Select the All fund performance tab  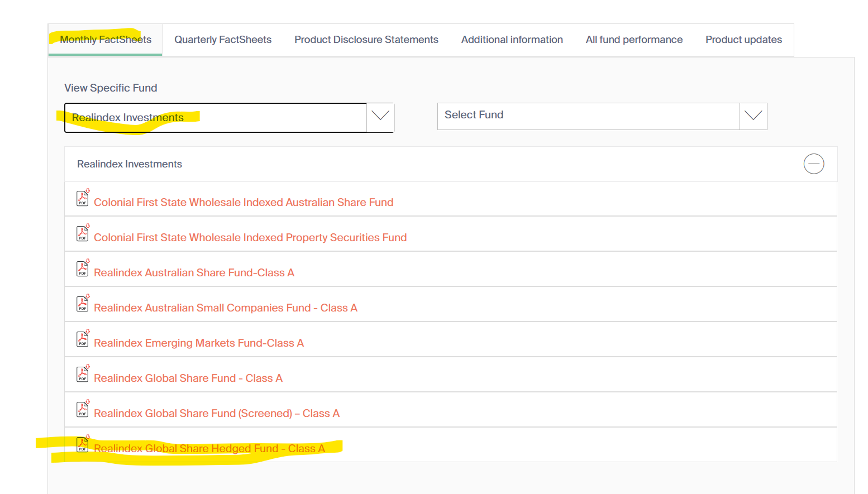click(x=634, y=40)
